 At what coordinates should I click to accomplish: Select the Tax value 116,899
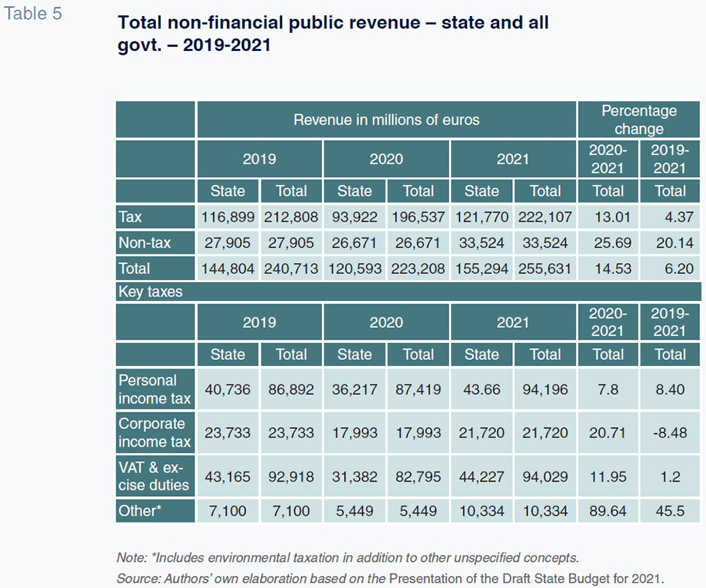click(228, 217)
